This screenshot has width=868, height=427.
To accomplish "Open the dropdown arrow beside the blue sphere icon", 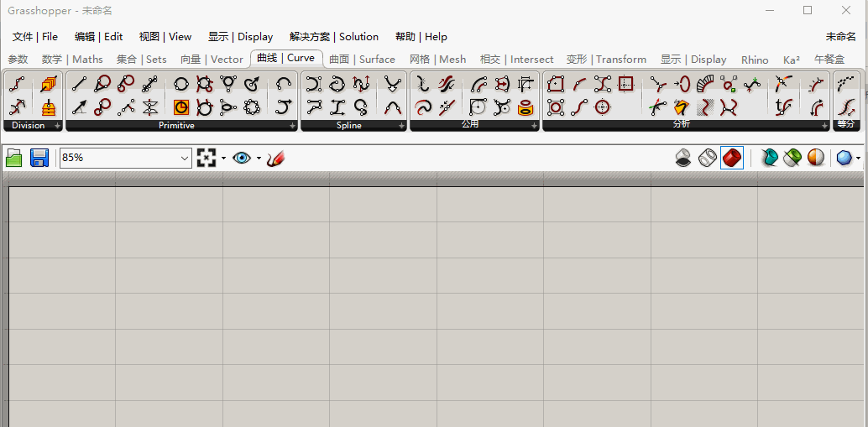I will pos(858,159).
